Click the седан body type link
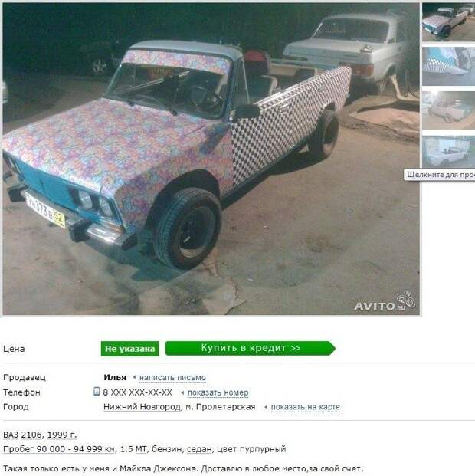475x476 pixels. coord(199,449)
